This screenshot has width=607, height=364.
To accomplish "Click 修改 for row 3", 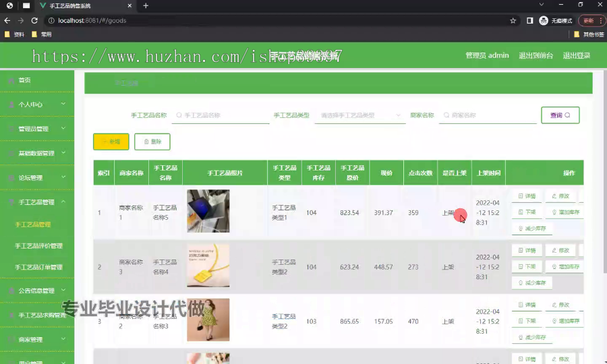I will coord(560,305).
